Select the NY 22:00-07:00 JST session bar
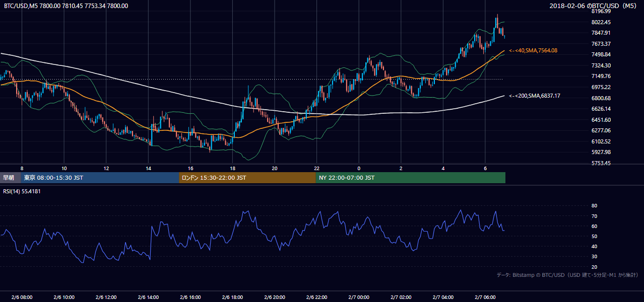This screenshot has height=302, width=644. tap(410, 178)
